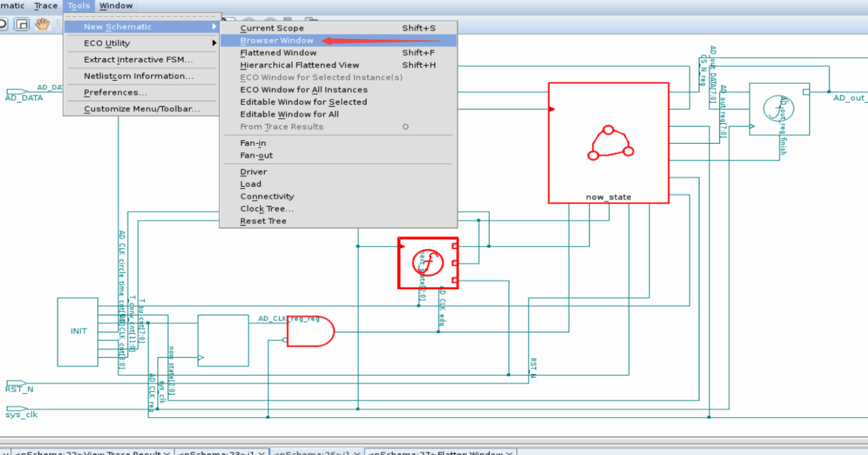Select the INIT block in the schematic

tap(77, 331)
